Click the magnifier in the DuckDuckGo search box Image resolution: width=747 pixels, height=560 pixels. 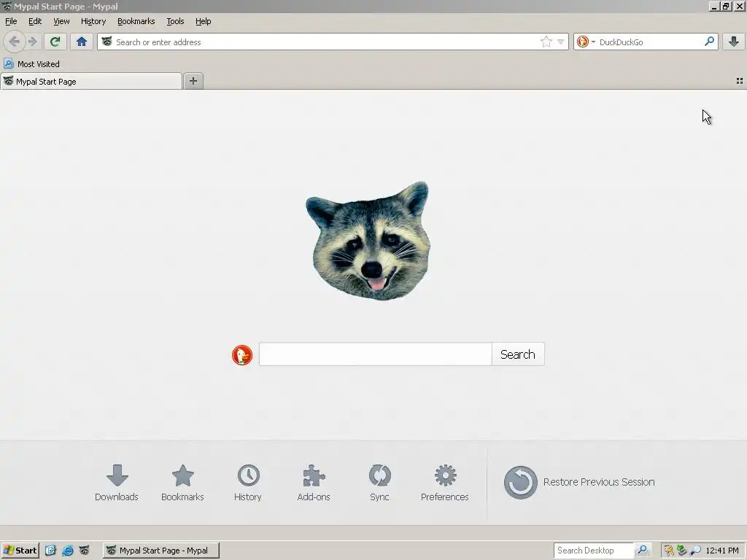[709, 42]
